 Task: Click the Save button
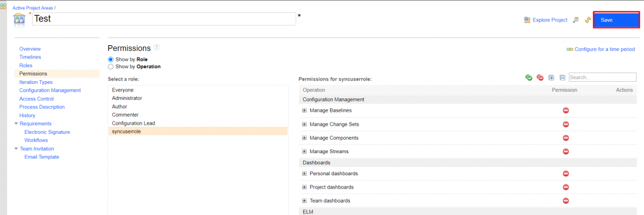[x=616, y=20]
